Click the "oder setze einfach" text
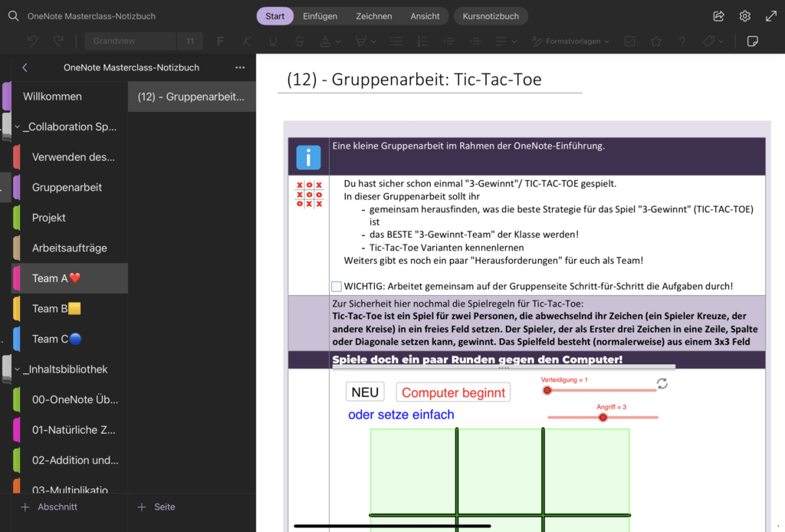Screen dimensions: 785x532 point(401,415)
